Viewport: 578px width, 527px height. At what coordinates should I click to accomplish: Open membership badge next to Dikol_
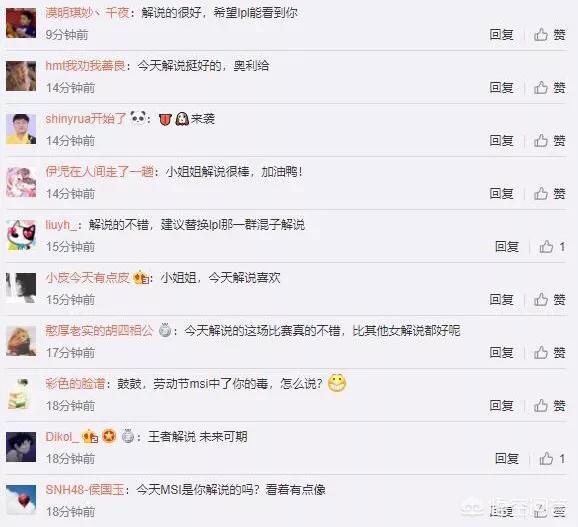tap(90, 437)
